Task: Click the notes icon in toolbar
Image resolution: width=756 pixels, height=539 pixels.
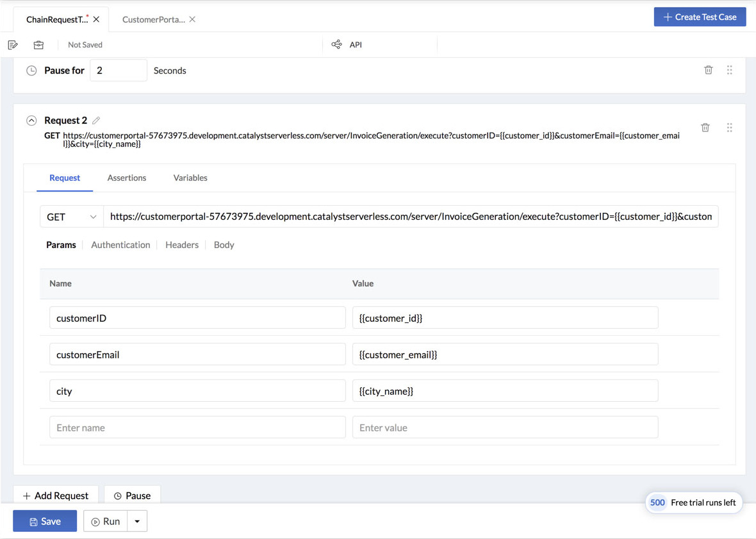Action: [13, 45]
